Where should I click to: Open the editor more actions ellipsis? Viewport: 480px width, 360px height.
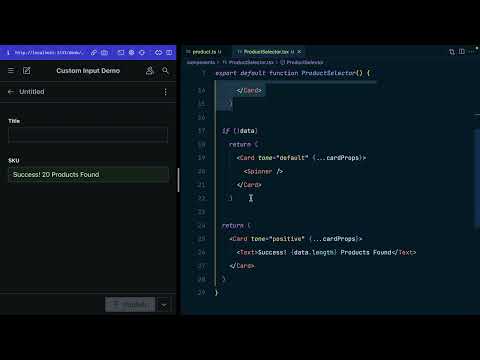coord(471,52)
